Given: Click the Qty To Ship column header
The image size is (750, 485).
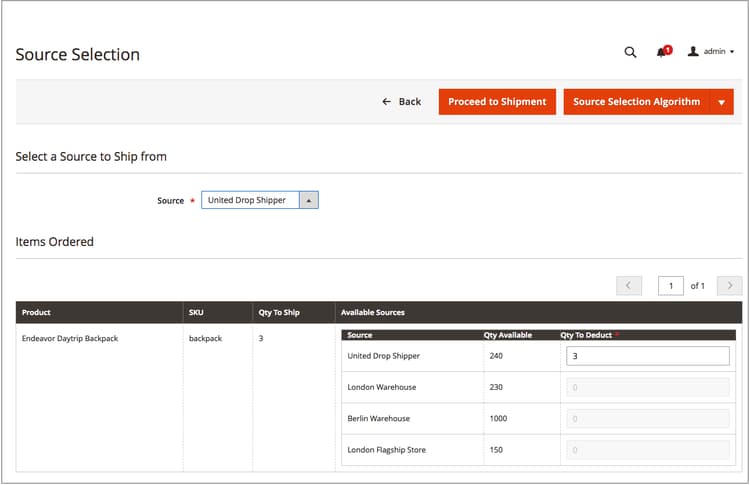Looking at the screenshot, I should point(294,312).
